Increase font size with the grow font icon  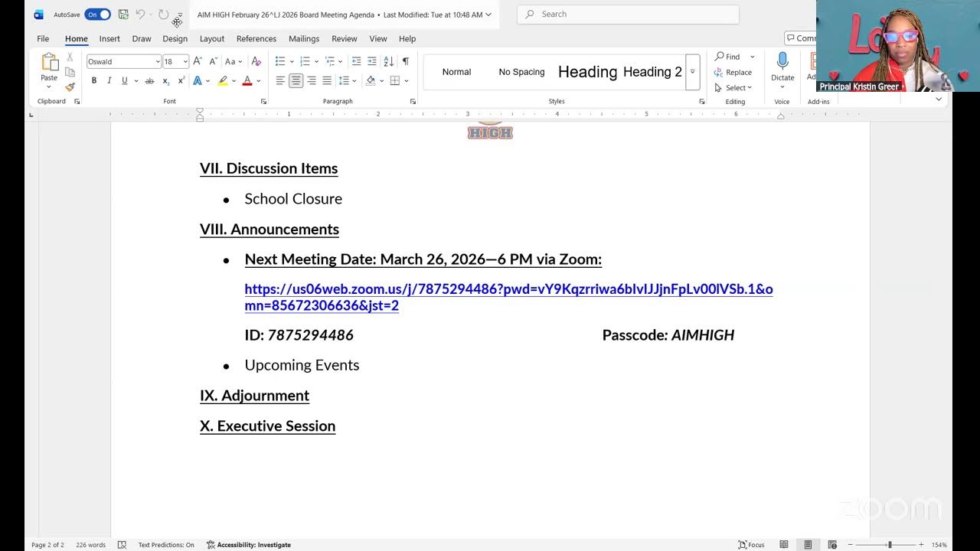coord(198,61)
